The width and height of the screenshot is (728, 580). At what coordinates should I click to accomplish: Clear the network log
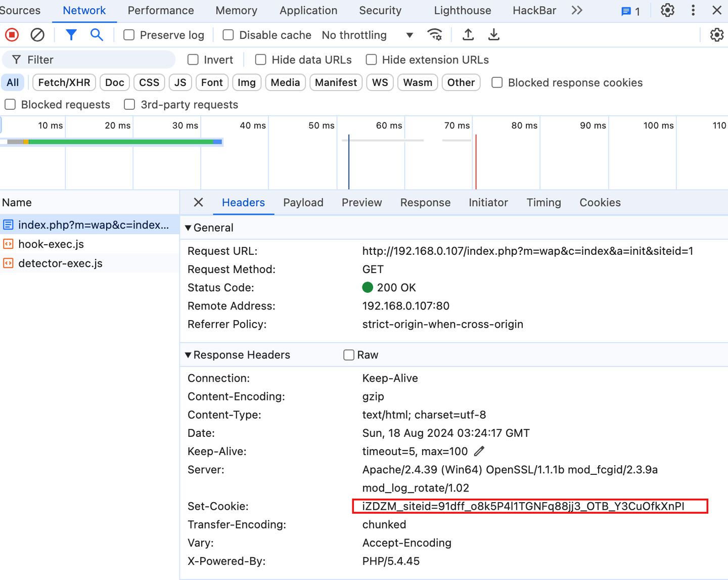point(37,34)
